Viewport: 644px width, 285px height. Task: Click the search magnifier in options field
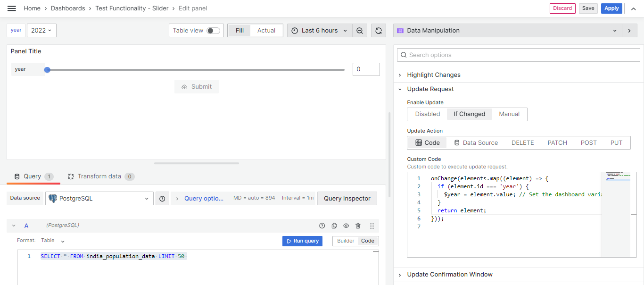click(x=404, y=55)
